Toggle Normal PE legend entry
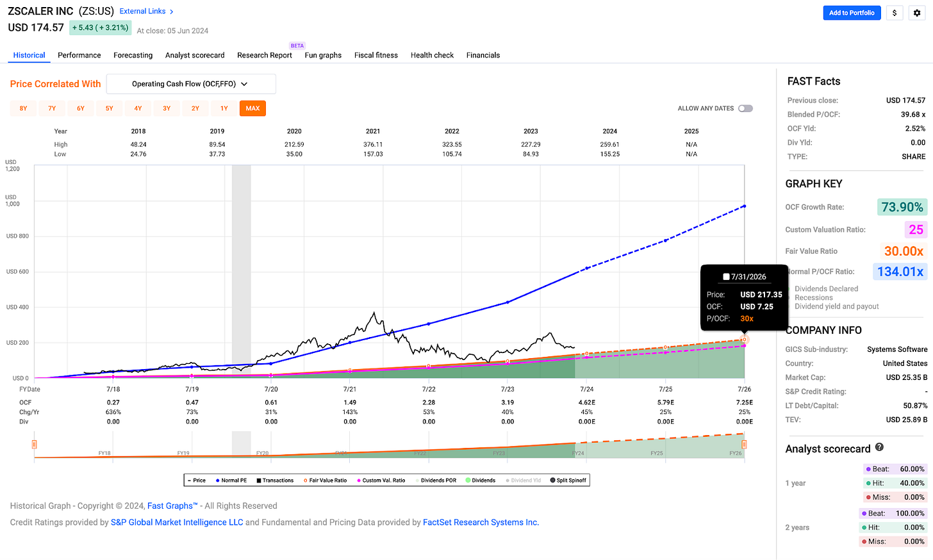933x560 pixels. point(231,480)
